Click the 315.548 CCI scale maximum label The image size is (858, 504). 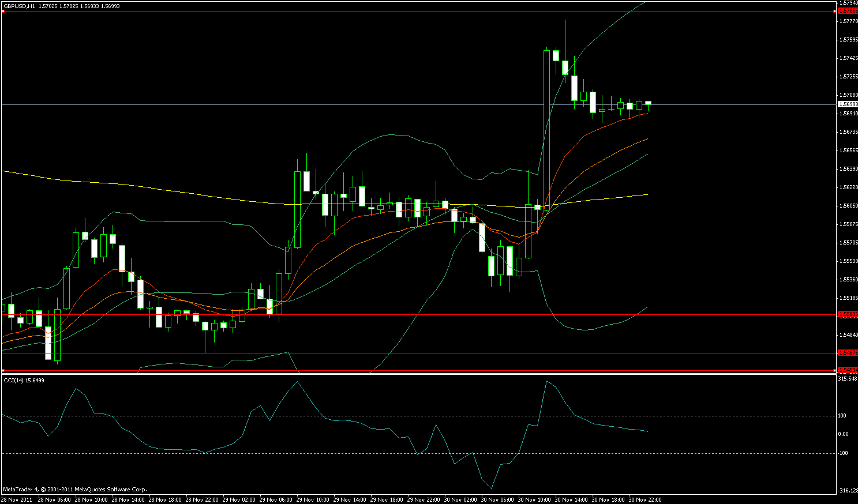tap(847, 379)
